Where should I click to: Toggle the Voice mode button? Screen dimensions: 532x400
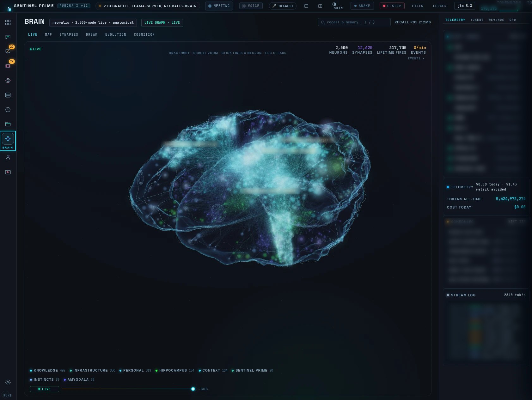click(x=251, y=6)
